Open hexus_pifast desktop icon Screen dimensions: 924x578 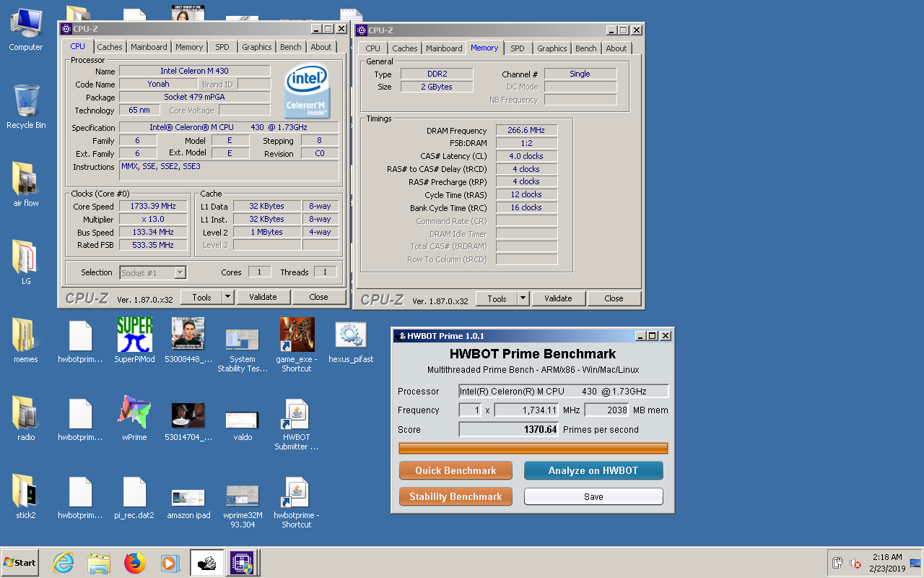[x=351, y=341]
